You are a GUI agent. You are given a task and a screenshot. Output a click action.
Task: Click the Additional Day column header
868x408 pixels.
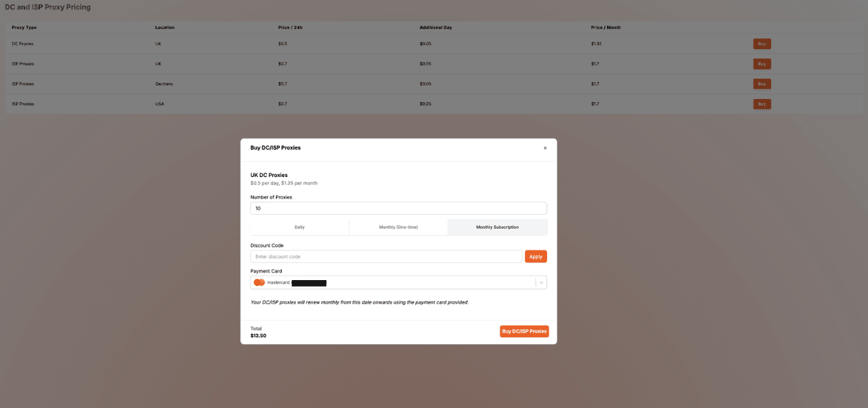tap(436, 28)
